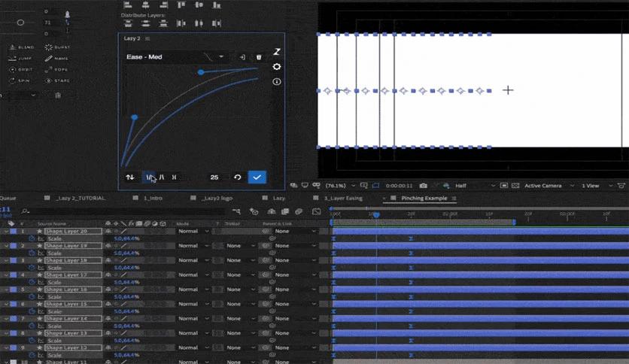Toggle the timeline frame blending switch
Image resolution: width=629 pixels, height=364 pixels.
(285, 211)
